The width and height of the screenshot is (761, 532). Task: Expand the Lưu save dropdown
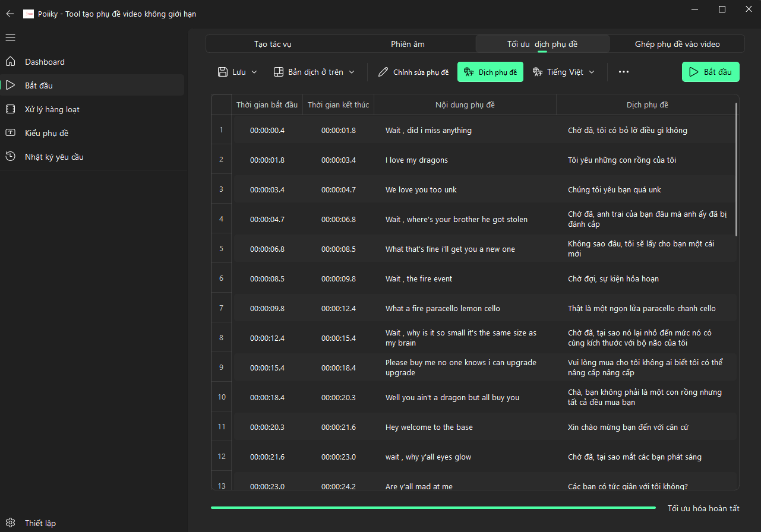(238, 72)
